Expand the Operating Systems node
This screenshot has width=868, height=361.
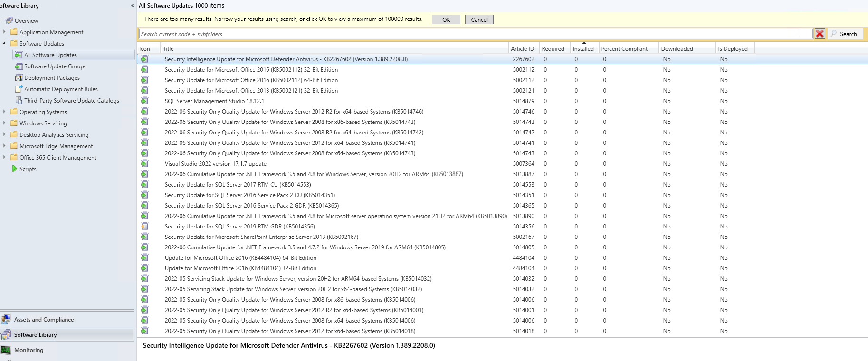click(x=4, y=112)
